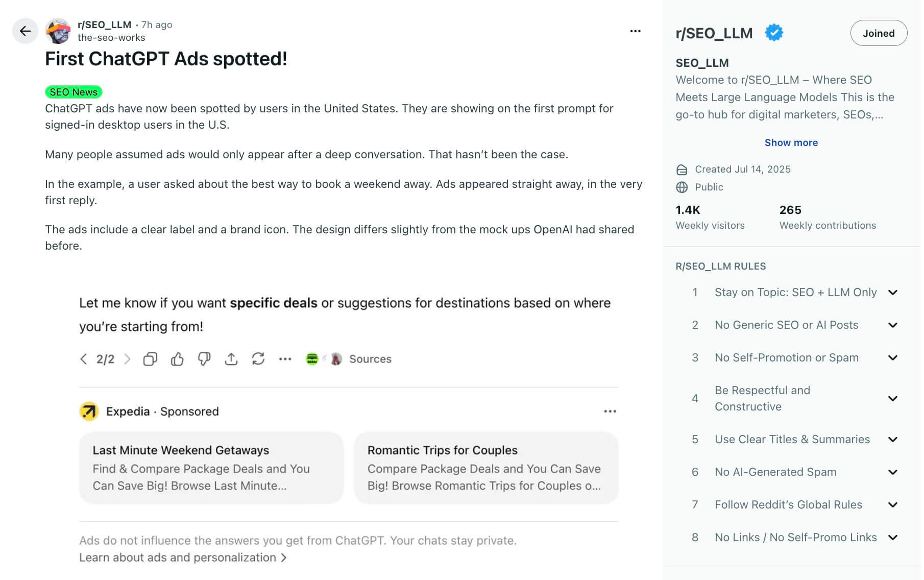Click the thumbs down icon
924x580 pixels.
tap(204, 359)
